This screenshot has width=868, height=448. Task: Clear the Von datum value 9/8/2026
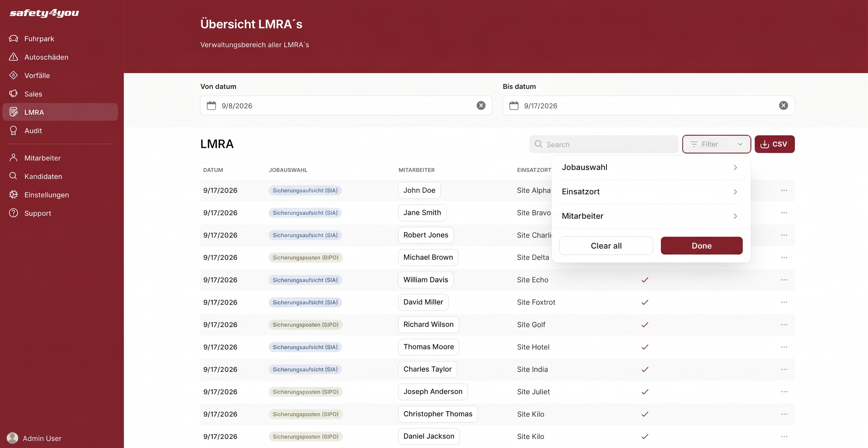[x=481, y=105]
